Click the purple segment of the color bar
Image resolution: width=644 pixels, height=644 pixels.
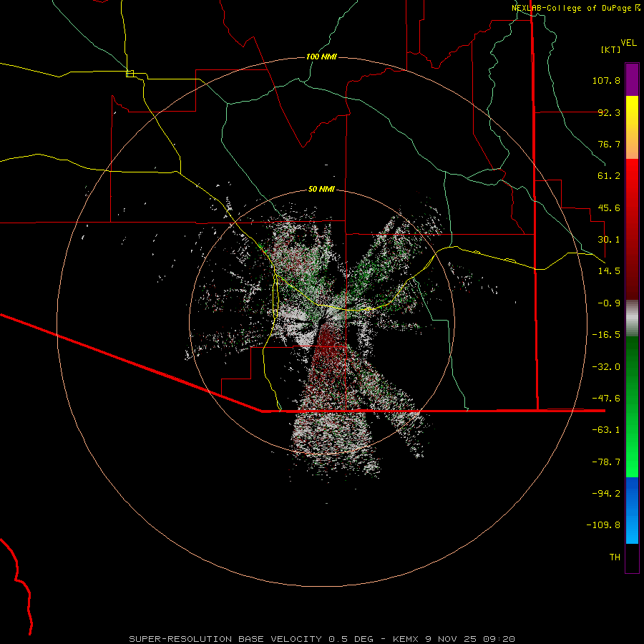[632, 79]
